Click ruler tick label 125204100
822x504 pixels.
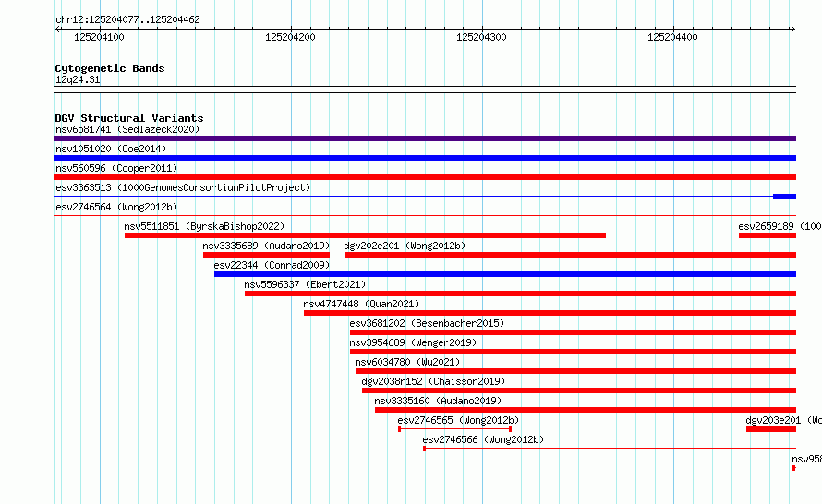pyautogui.click(x=99, y=37)
